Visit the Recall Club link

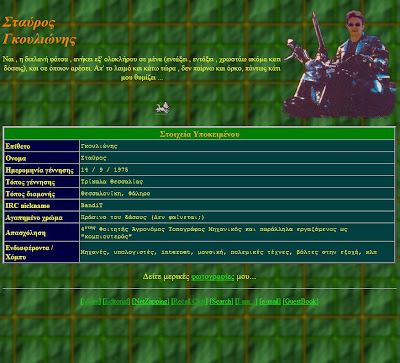click(189, 301)
